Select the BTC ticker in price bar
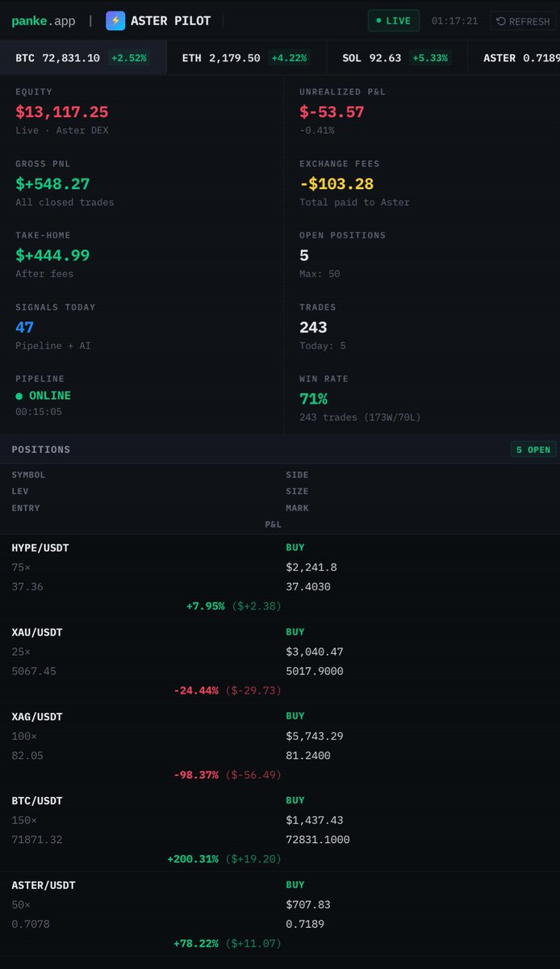Screen dimensions: 560x969 pos(81,58)
